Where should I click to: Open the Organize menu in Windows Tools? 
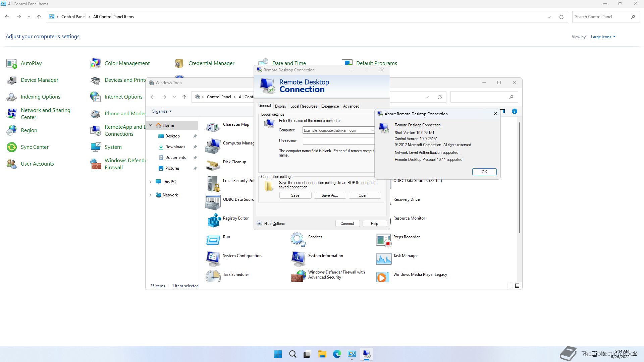[x=162, y=111]
